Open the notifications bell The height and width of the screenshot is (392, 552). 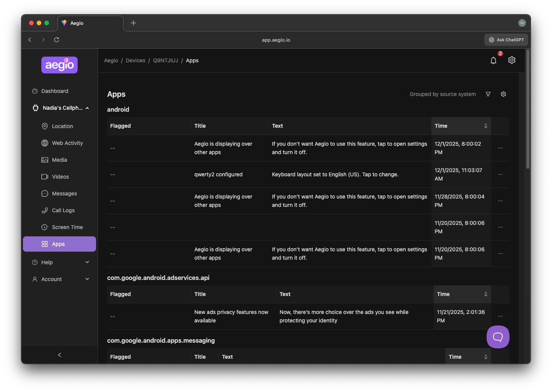(493, 60)
